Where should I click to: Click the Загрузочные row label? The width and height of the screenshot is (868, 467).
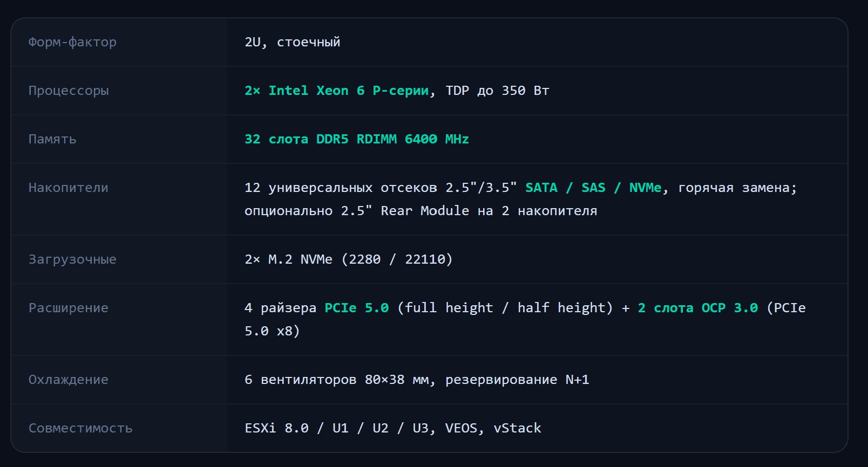pyautogui.click(x=72, y=259)
